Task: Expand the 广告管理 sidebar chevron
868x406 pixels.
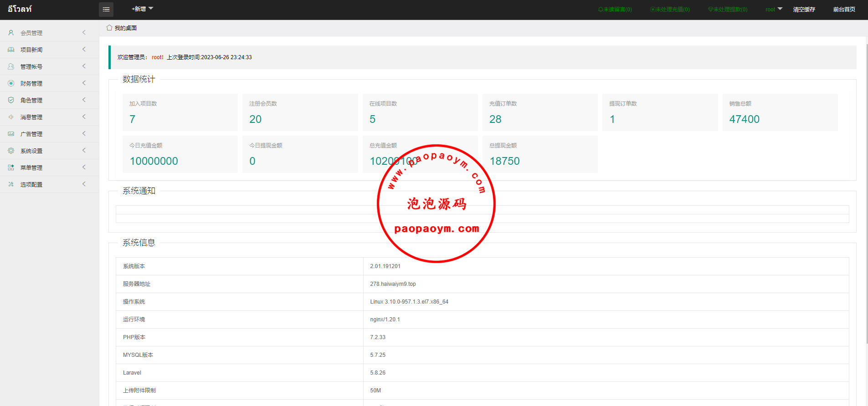Action: (84, 134)
